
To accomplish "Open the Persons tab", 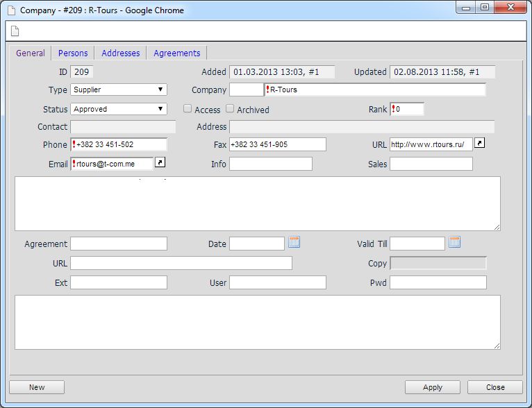I will point(73,53).
